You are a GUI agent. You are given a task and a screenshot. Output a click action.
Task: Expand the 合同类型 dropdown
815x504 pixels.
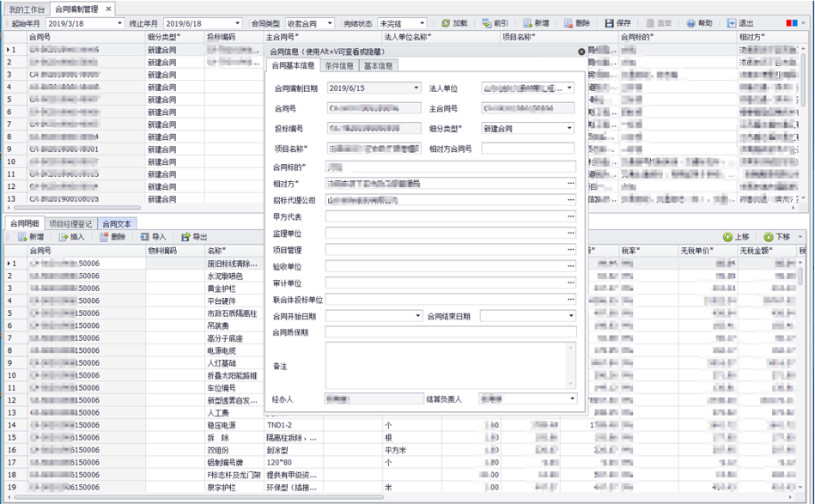[x=329, y=23]
